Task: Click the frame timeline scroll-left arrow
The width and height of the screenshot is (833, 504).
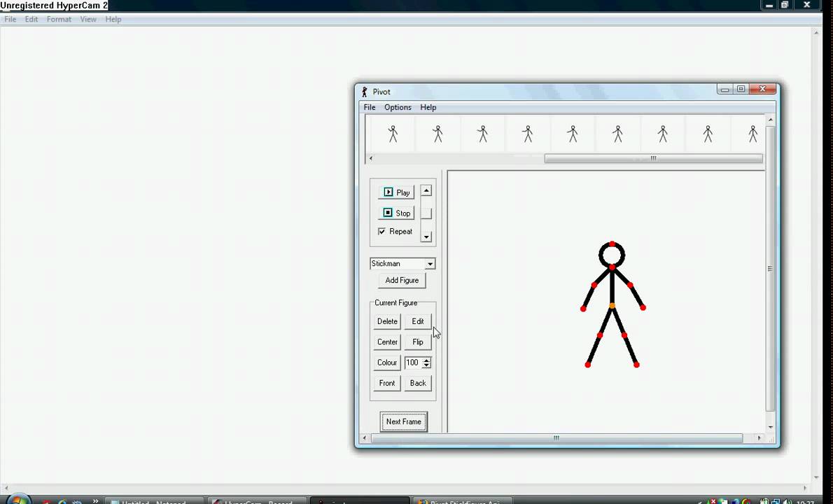Action: (371, 158)
